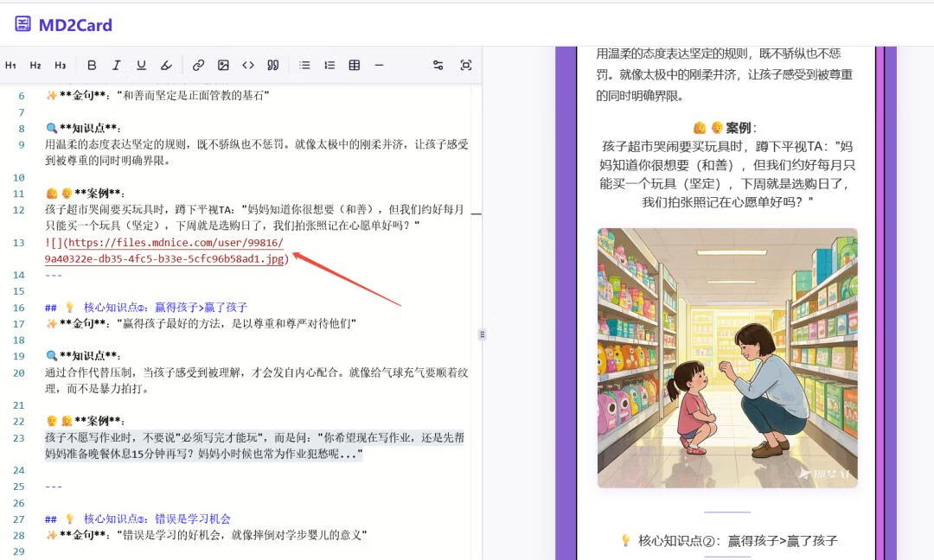Insert a numbered list
934x560 pixels.
(329, 65)
